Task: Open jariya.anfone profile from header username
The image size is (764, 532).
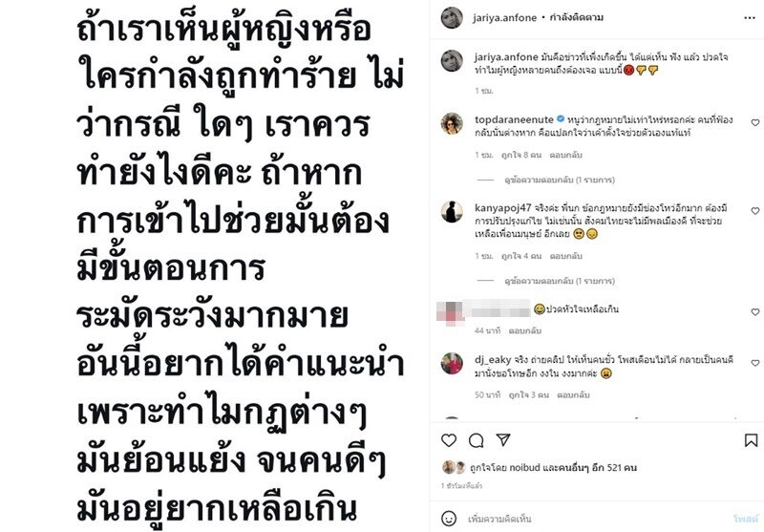Action: pos(504,17)
